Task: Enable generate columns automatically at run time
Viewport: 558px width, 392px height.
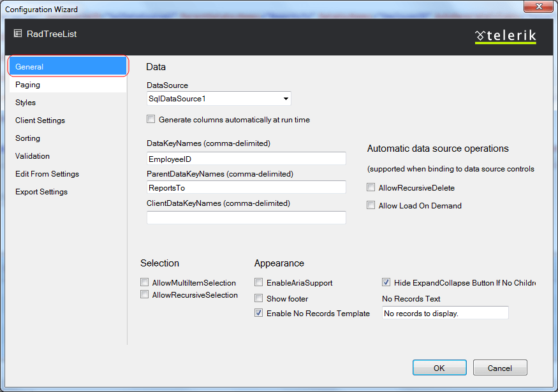Action: pyautogui.click(x=151, y=119)
